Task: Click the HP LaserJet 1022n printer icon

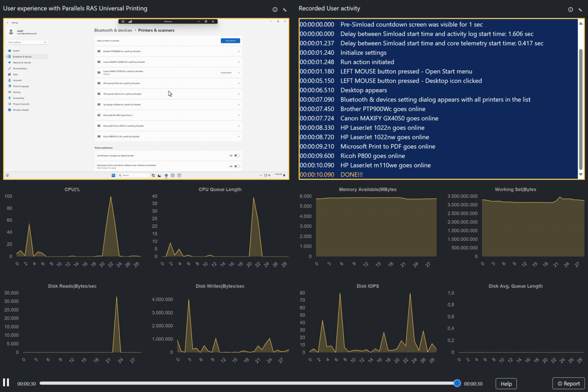Action: [x=99, y=83]
